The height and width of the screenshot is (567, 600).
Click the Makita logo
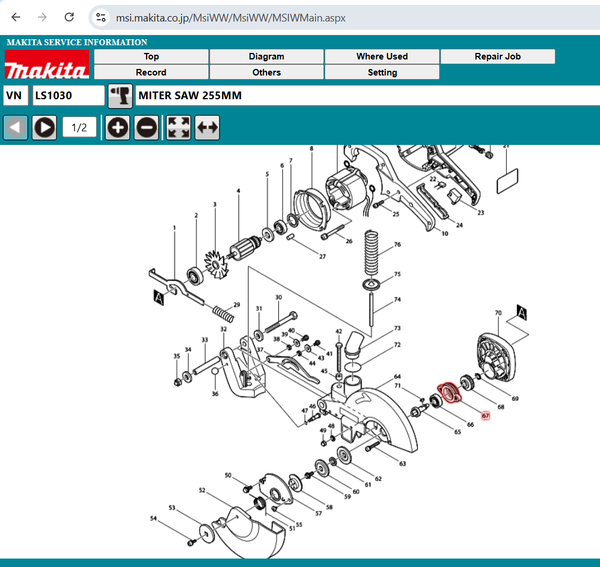click(x=46, y=66)
